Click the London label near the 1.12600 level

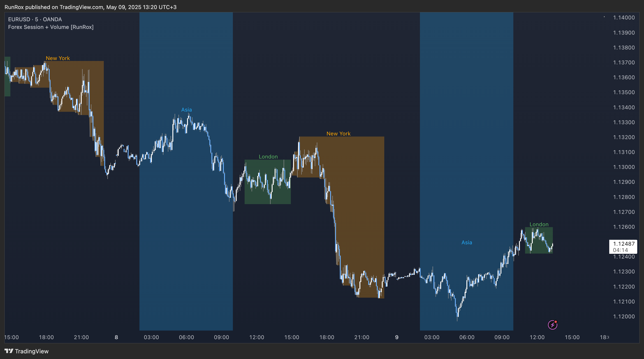click(539, 224)
